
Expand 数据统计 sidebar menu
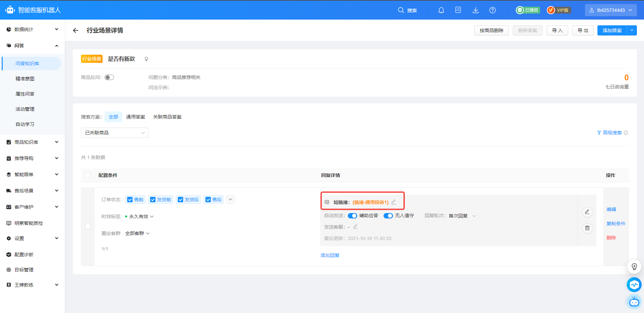tap(32, 29)
